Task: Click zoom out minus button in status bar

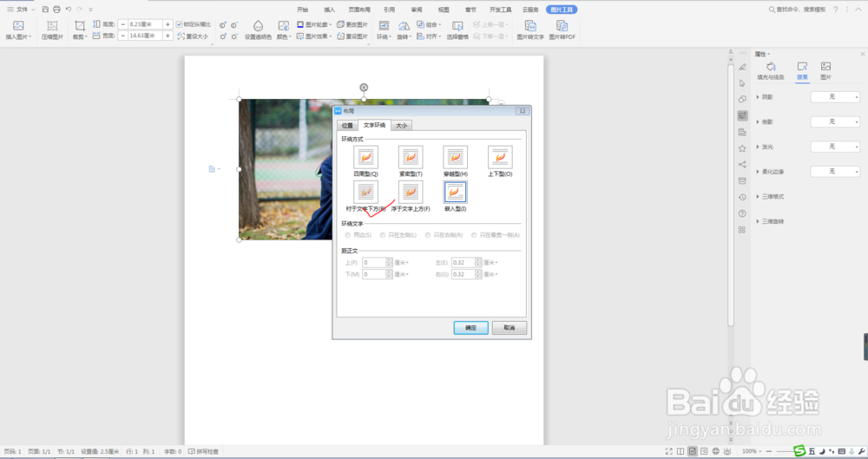Action: pyautogui.click(x=769, y=451)
